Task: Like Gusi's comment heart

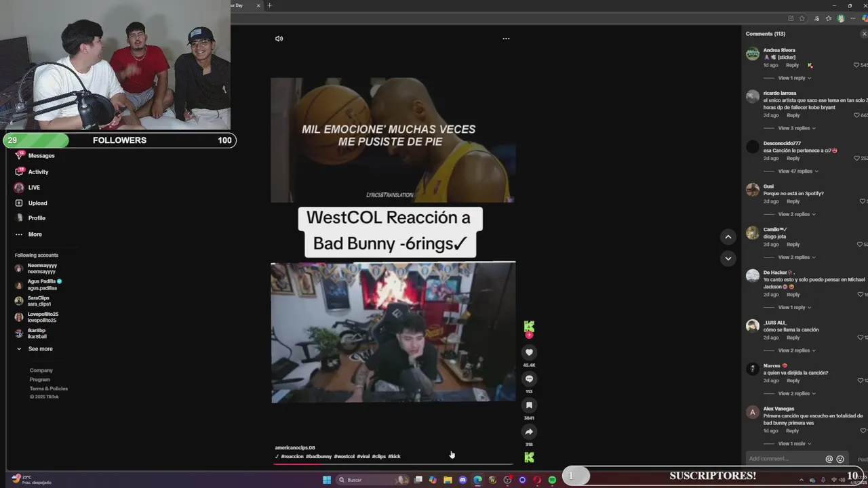Action: pyautogui.click(x=862, y=201)
